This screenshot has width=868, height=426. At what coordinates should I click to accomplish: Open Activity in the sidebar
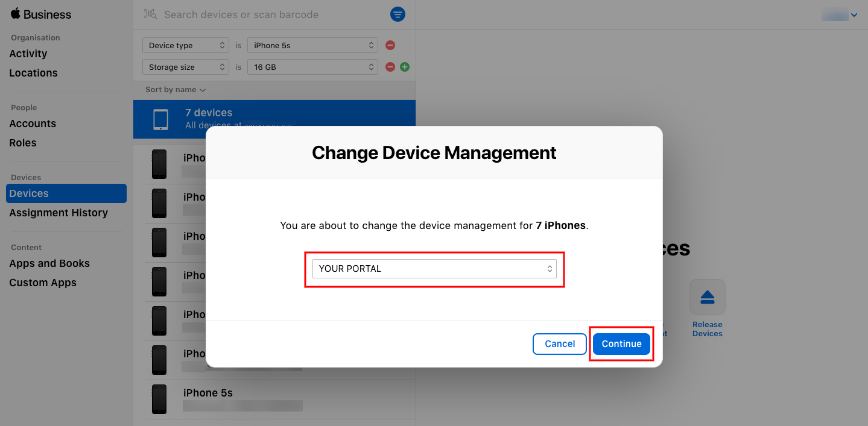(x=28, y=54)
